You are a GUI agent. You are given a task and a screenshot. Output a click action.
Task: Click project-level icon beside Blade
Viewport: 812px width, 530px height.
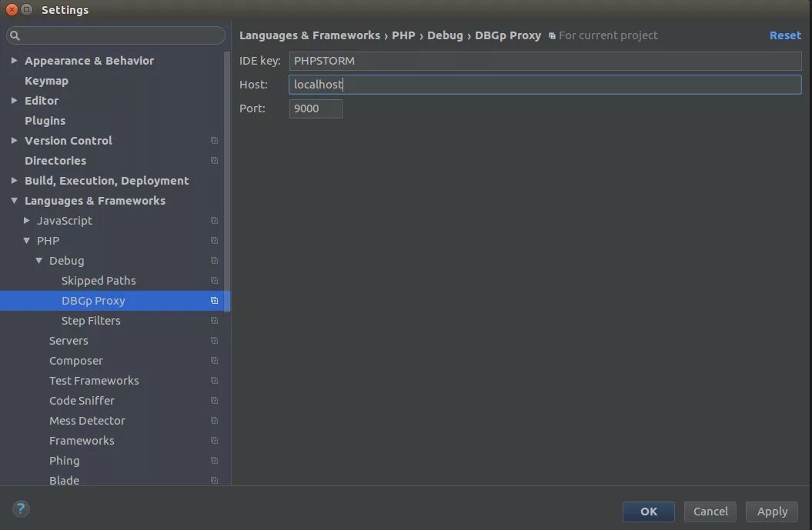214,480
